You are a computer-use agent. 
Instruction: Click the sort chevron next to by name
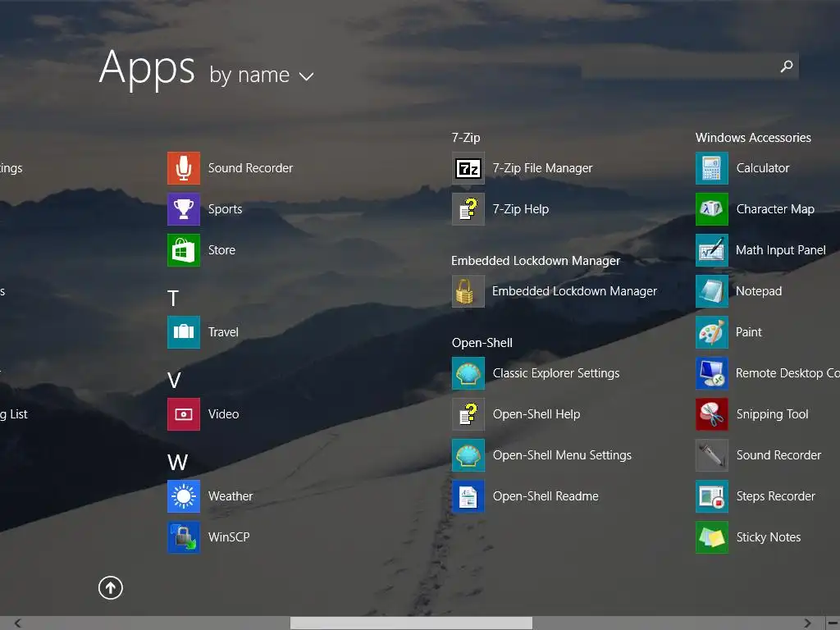tap(307, 76)
